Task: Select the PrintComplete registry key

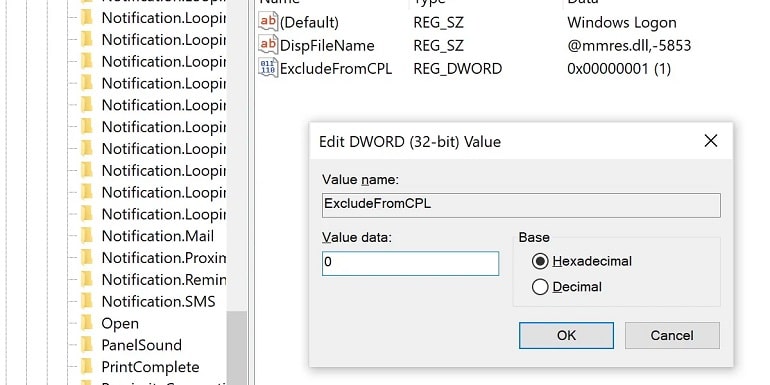Action: 150,367
